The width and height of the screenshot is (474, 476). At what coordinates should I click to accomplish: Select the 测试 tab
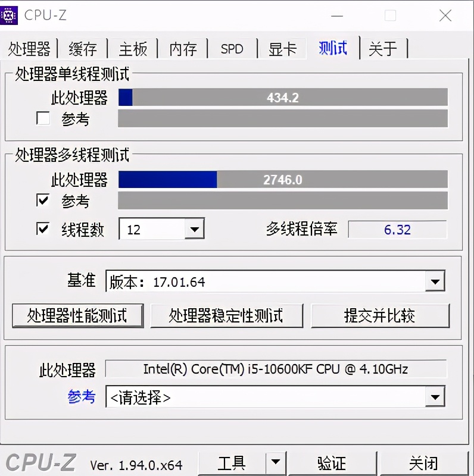333,48
